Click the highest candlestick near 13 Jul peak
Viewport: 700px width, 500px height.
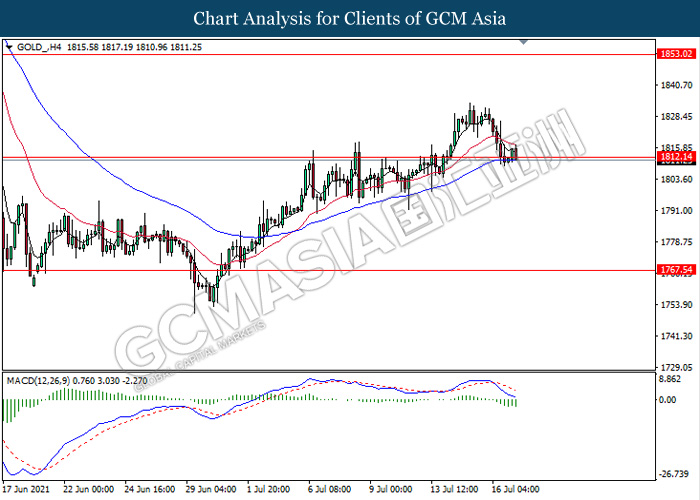pos(471,112)
